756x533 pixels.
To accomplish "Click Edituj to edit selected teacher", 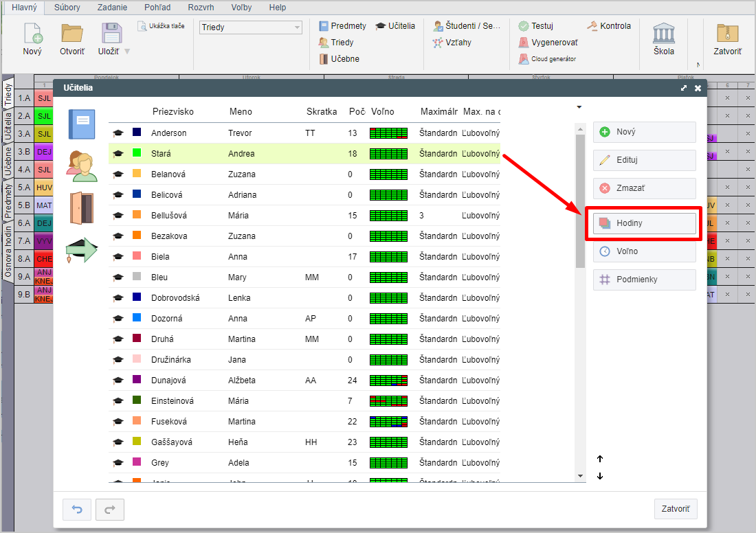I will pos(644,160).
